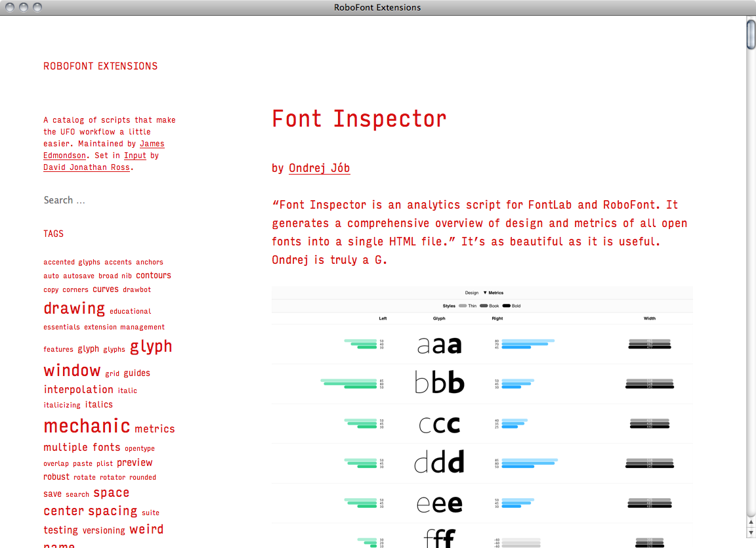
Task: Select the 'anchors' tag
Action: coord(150,263)
